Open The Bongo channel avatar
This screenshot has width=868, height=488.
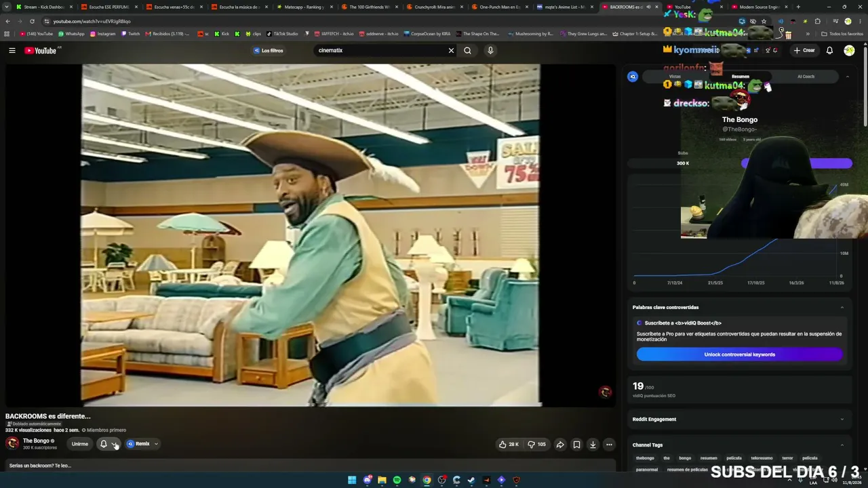tap(12, 443)
